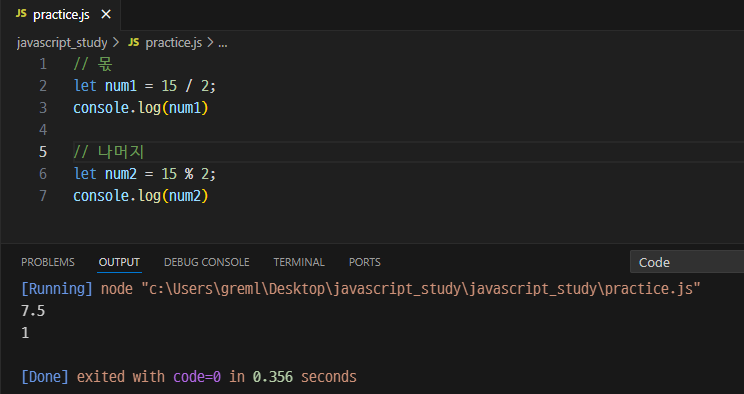Click line number 1 in the gutter

point(43,64)
